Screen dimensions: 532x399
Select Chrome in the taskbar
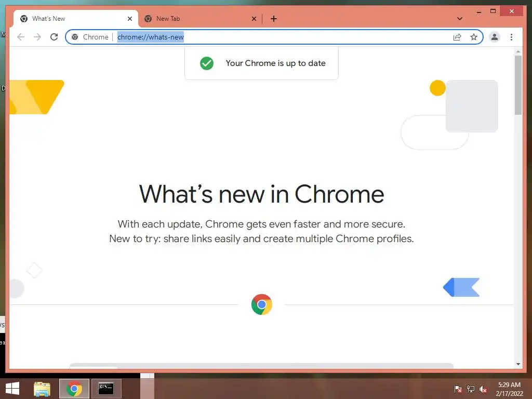click(74, 389)
